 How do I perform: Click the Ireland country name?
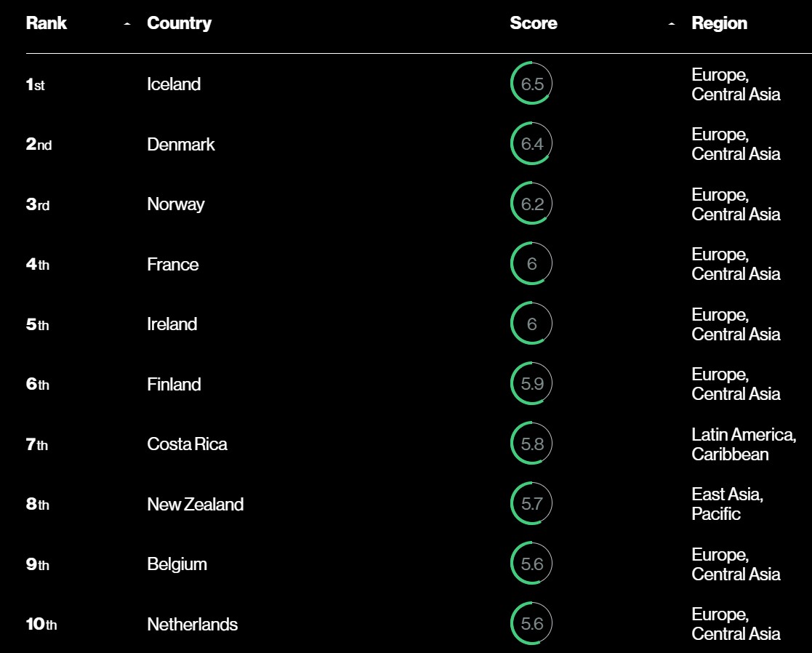[x=172, y=324]
